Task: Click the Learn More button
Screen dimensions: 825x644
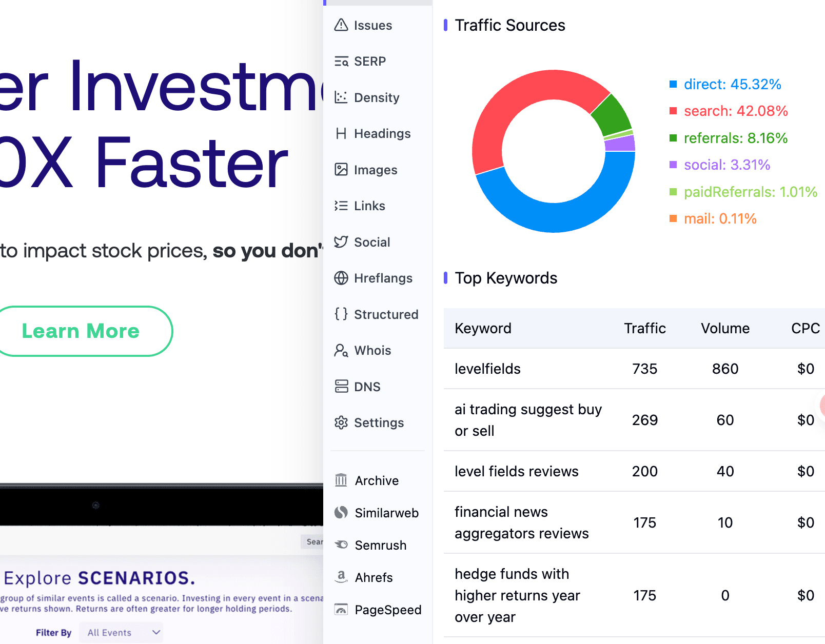Action: click(81, 331)
